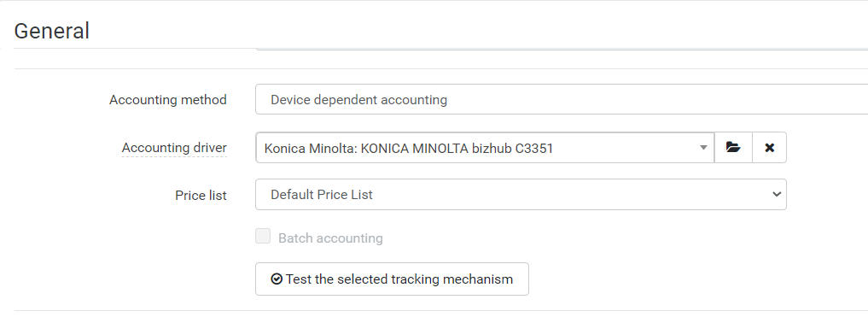Expand the Price list chevron
868x317 pixels.
pos(777,195)
